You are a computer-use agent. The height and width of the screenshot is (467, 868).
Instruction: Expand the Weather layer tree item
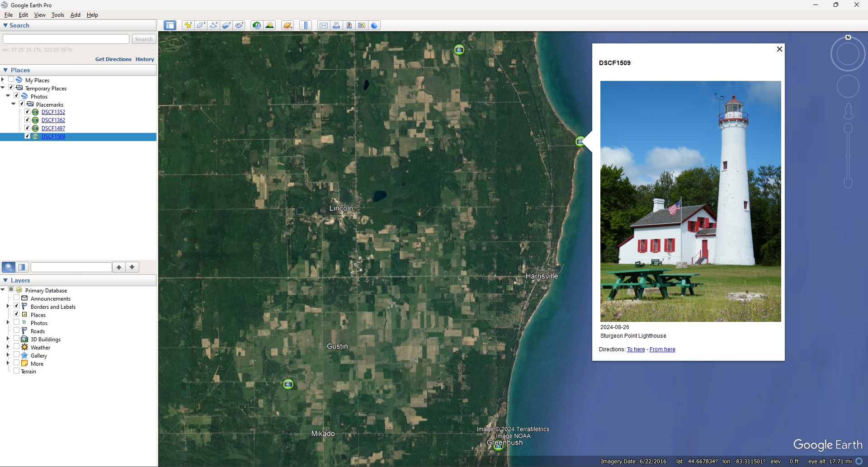(x=8, y=347)
